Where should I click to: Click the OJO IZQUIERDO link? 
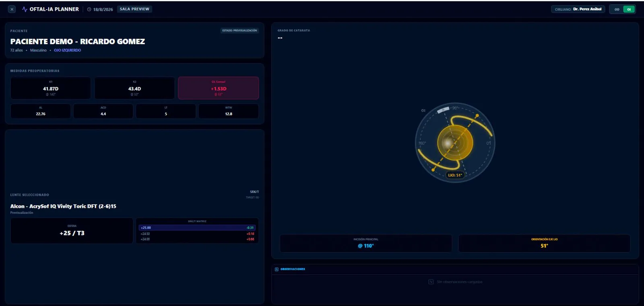click(67, 50)
